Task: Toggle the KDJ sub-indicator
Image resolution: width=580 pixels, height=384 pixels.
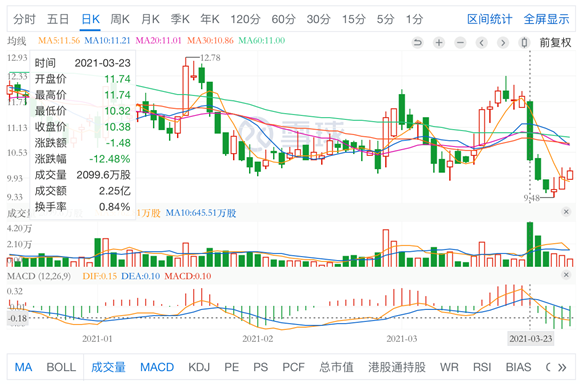Action: click(x=199, y=367)
